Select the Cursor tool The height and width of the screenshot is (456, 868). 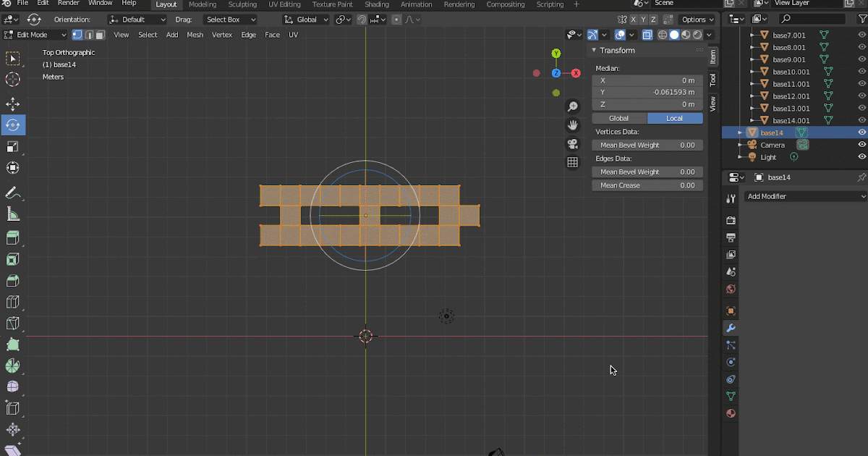[12, 79]
